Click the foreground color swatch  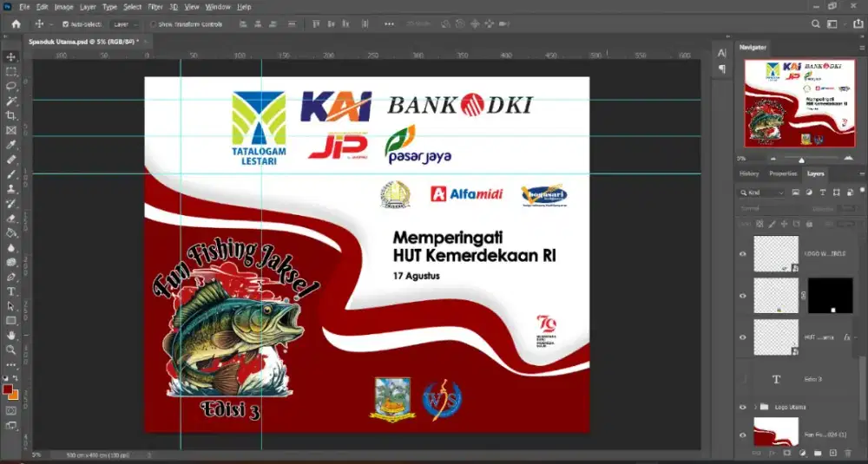point(8,389)
